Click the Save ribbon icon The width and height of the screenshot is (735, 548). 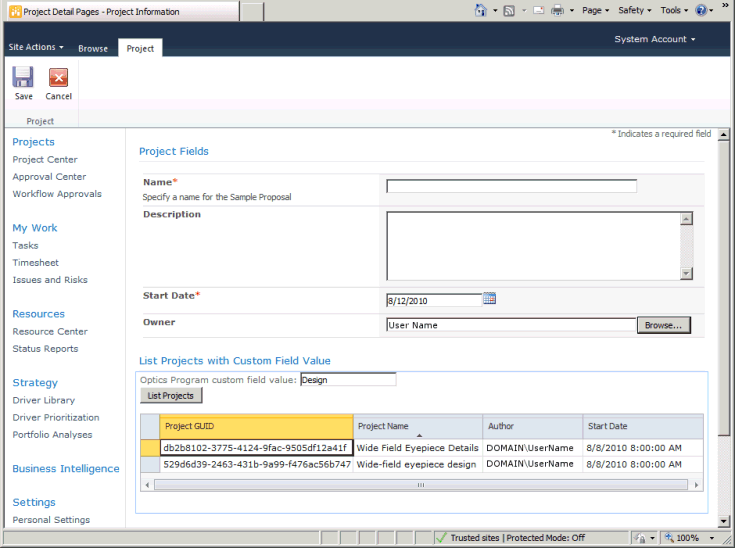point(23,77)
